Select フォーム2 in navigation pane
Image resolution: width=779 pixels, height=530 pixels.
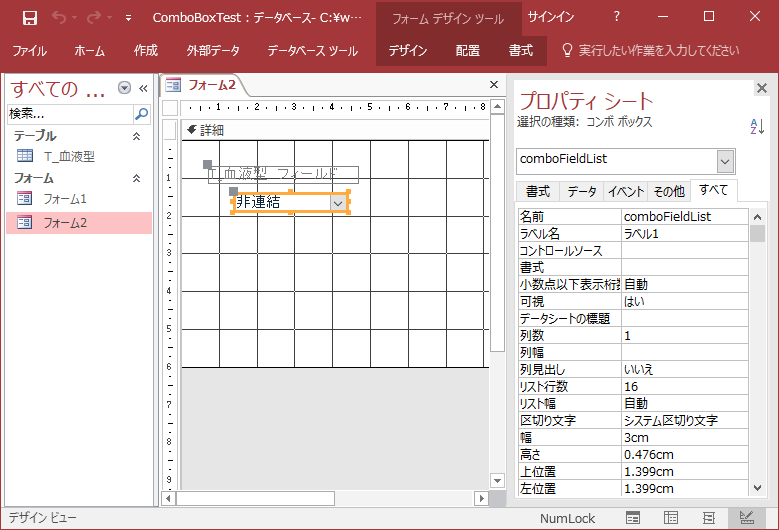tap(79, 223)
